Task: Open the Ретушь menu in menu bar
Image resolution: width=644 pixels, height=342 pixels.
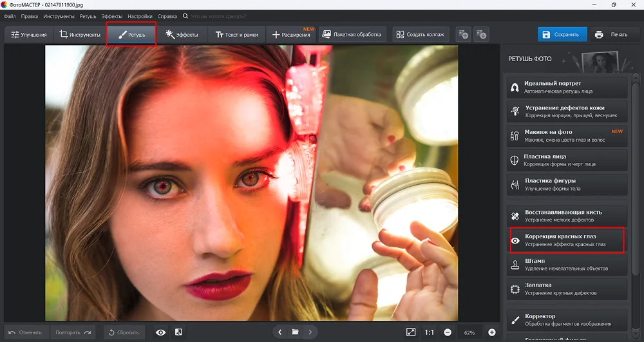Action: tap(88, 16)
